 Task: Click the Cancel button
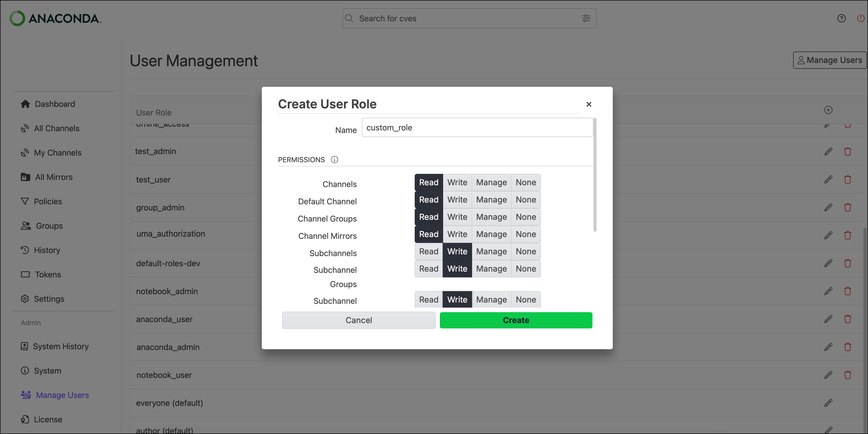coord(359,320)
